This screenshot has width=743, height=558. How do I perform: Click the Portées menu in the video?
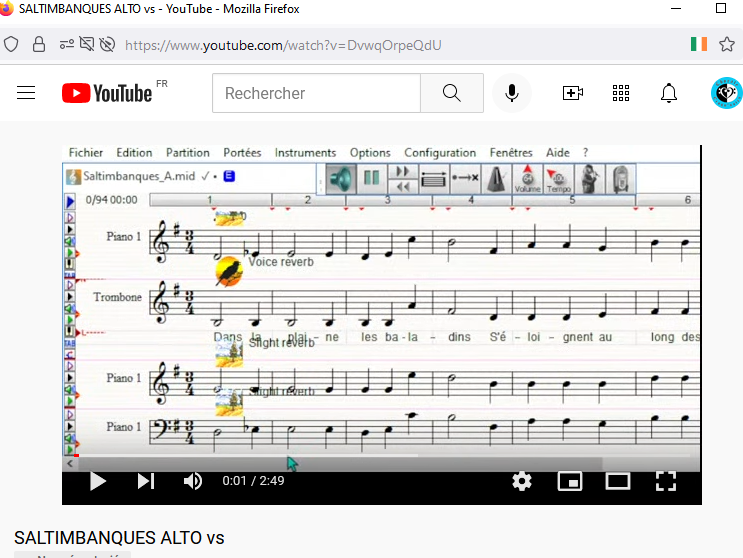pyautogui.click(x=242, y=153)
